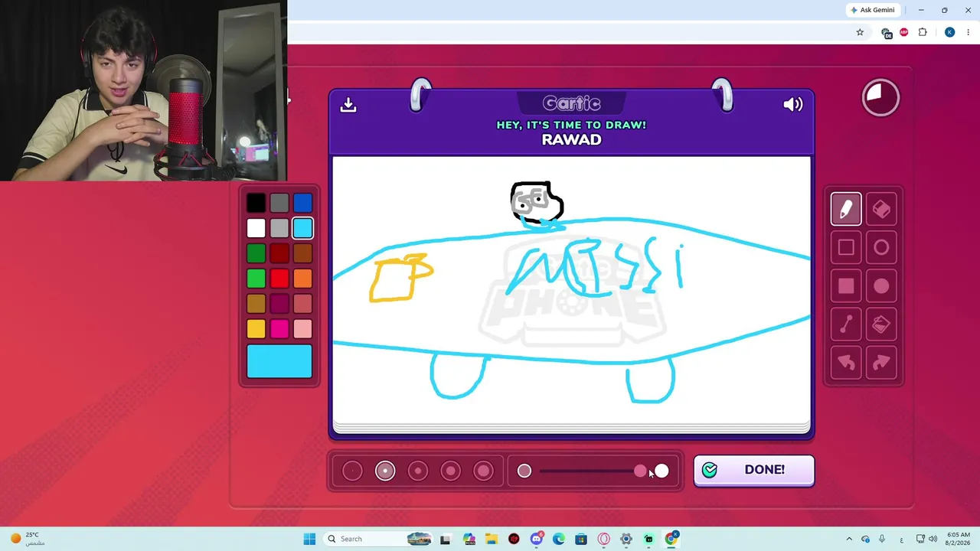This screenshot has width=980, height=551.
Task: Click the white dot at opacity slider's right end
Action: coord(661,471)
